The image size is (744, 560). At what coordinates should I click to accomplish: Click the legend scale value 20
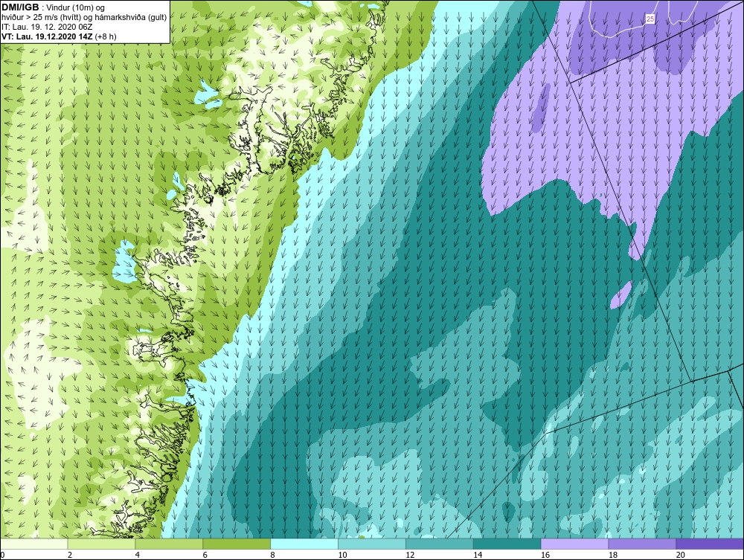click(681, 555)
